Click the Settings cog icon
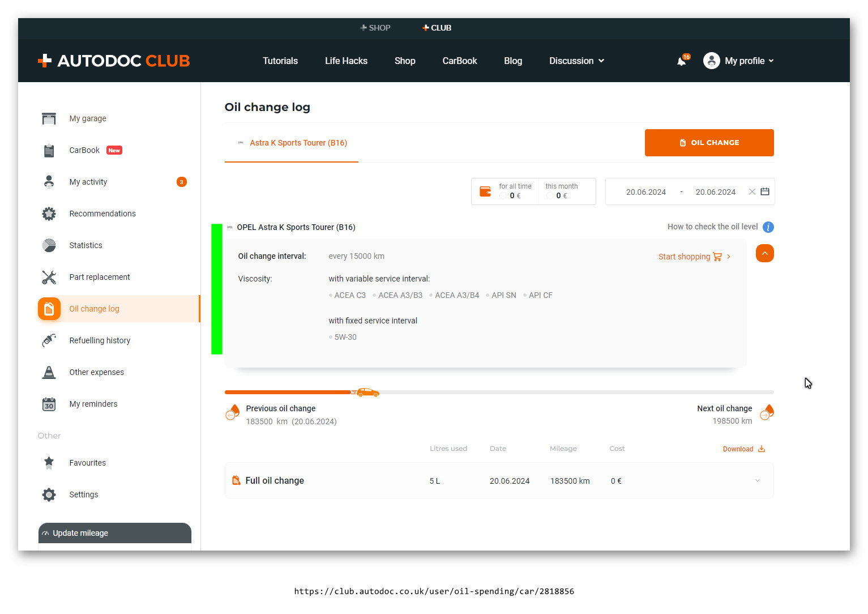This screenshot has width=868, height=614. coord(49,494)
